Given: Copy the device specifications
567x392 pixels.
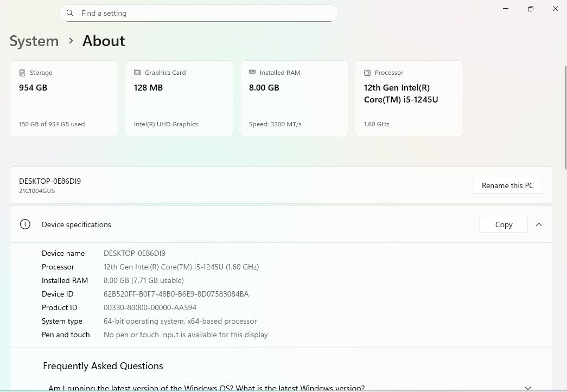Looking at the screenshot, I should point(504,224).
